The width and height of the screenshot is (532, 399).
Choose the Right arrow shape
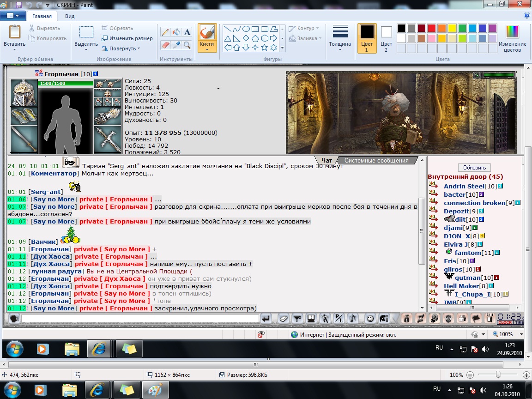pos(273,38)
